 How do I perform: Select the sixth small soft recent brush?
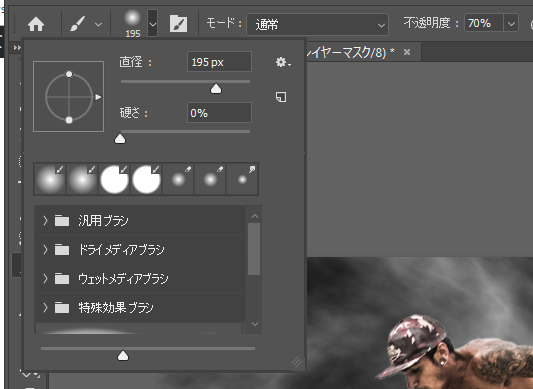210,179
